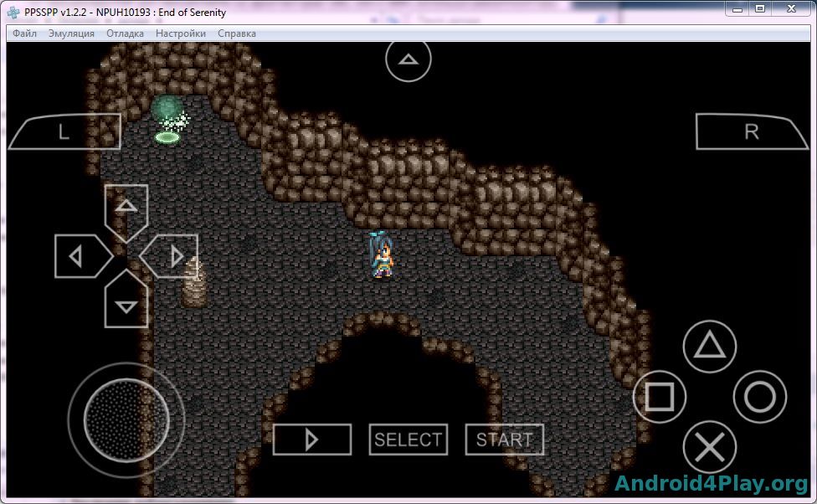Click the SELECT button
This screenshot has height=504, width=817.
408,440
